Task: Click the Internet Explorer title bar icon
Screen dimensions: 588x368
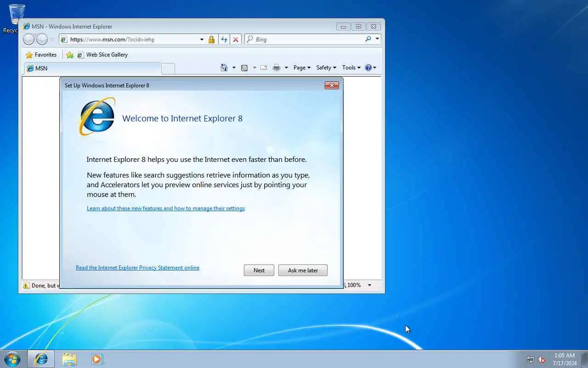Action: [26, 26]
